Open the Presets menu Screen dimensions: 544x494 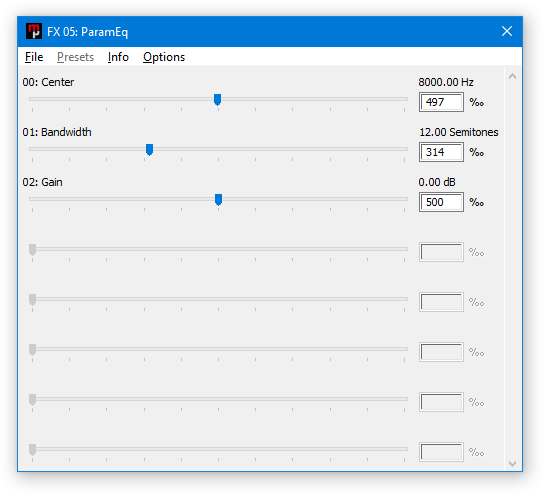point(75,57)
